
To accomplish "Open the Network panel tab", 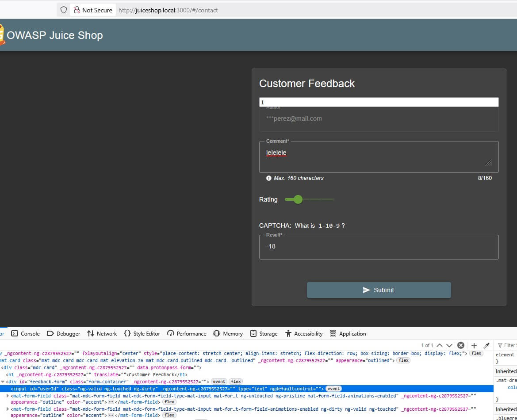I will click(x=102, y=334).
